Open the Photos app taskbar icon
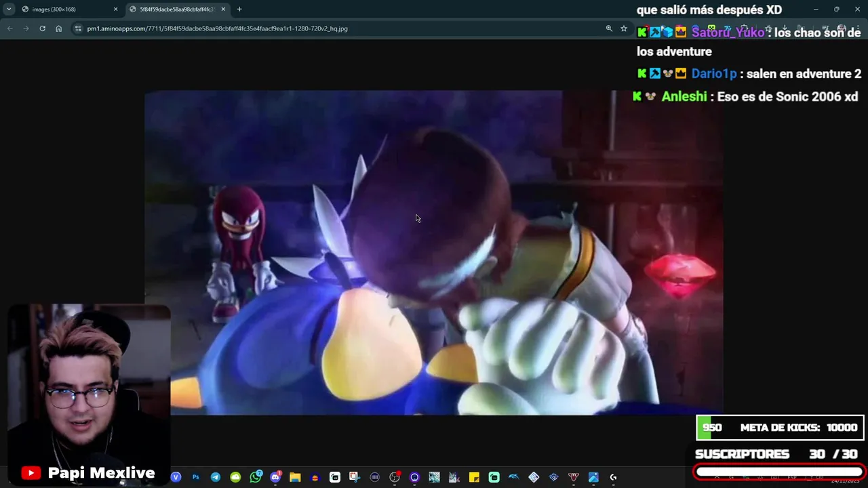 593,477
